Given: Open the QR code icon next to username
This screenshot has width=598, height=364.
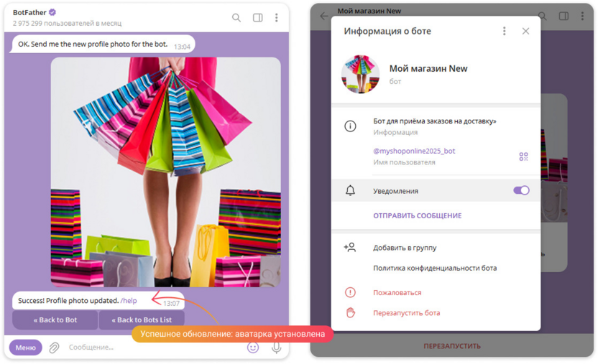Looking at the screenshot, I should [523, 157].
